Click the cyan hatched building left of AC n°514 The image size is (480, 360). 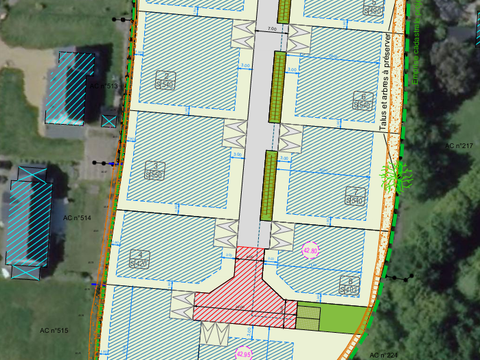(x=29, y=223)
